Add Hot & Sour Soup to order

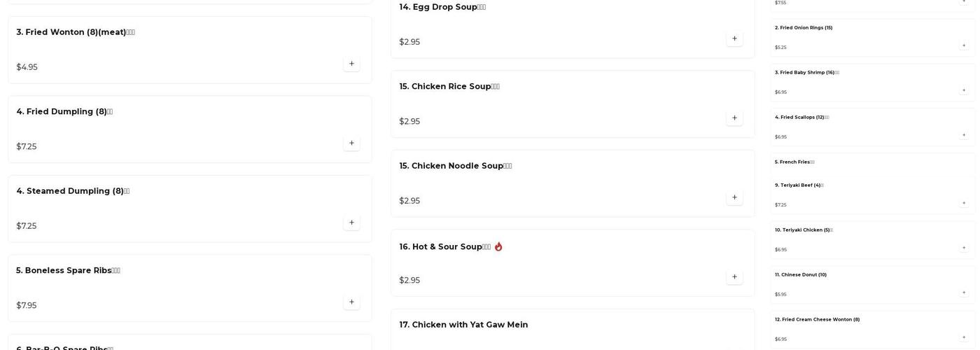734,277
